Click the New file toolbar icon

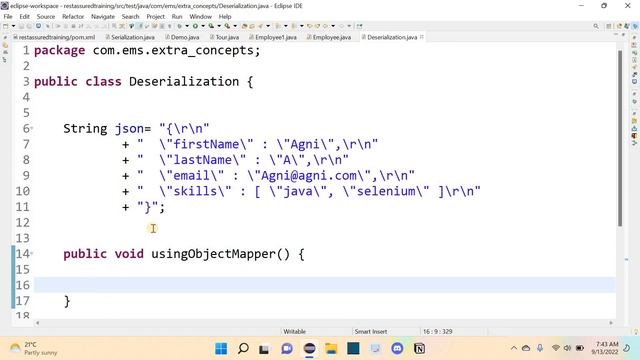(x=5, y=26)
